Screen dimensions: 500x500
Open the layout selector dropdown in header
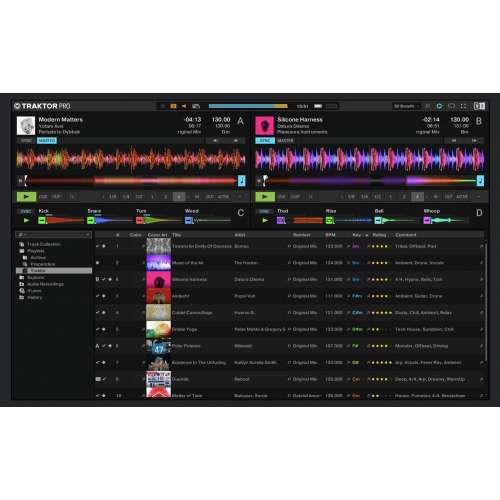point(407,106)
